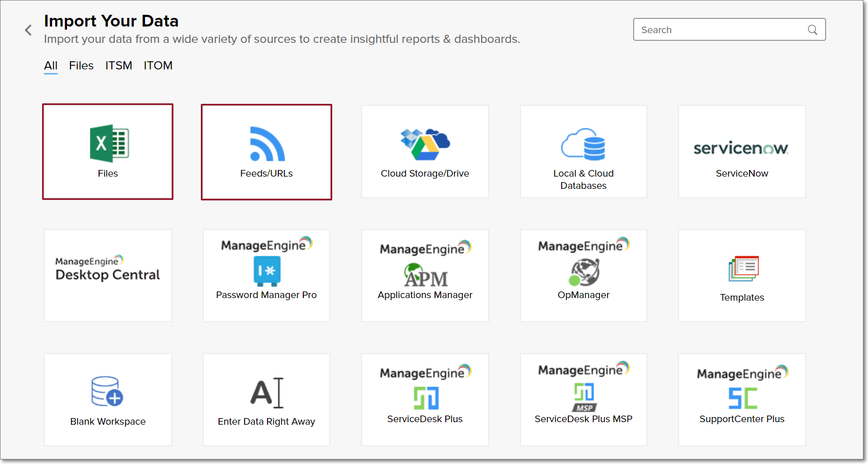This screenshot has height=464, width=868.
Task: Click the Password Manager Pro icon
Action: click(267, 271)
